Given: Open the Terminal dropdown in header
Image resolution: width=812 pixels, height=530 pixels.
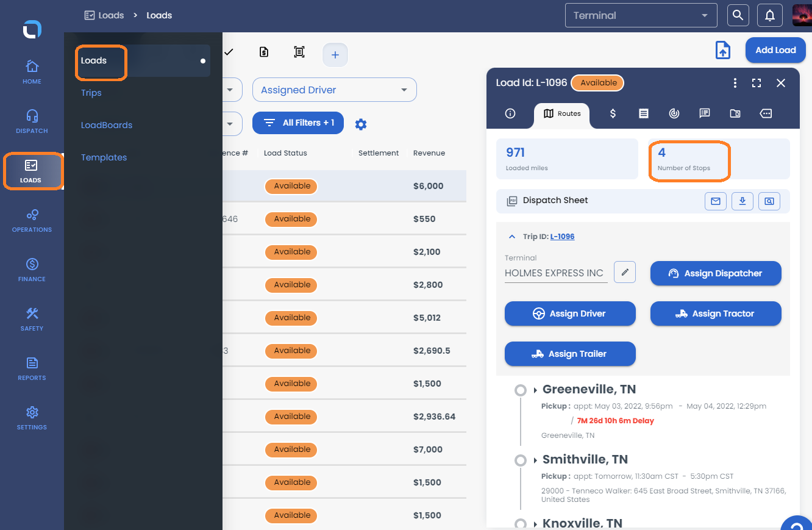Looking at the screenshot, I should coord(640,15).
